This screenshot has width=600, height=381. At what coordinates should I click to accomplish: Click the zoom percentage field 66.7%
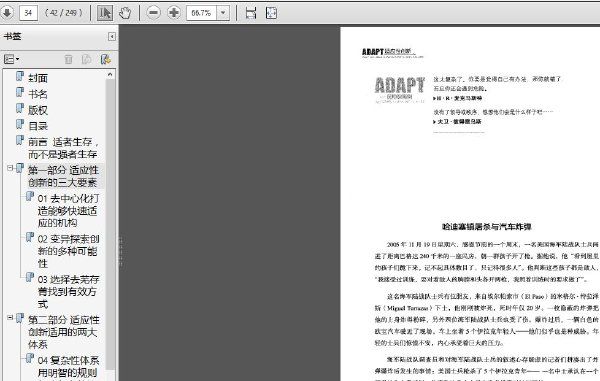202,13
